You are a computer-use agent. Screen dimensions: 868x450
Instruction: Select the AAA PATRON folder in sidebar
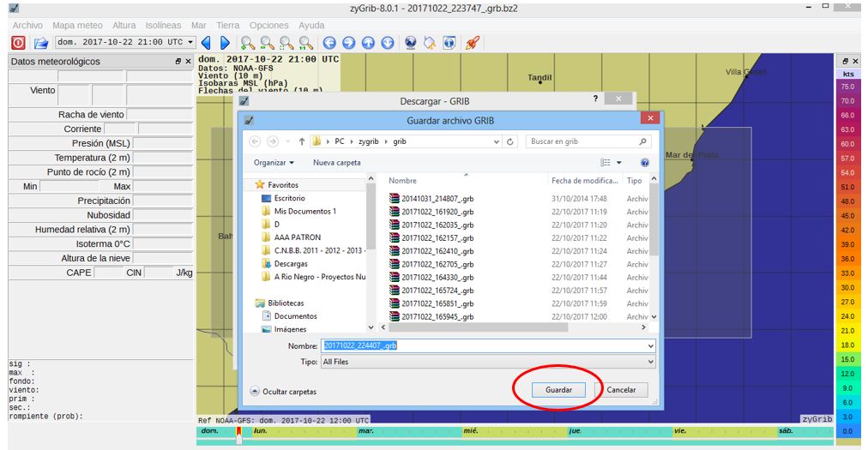point(298,237)
